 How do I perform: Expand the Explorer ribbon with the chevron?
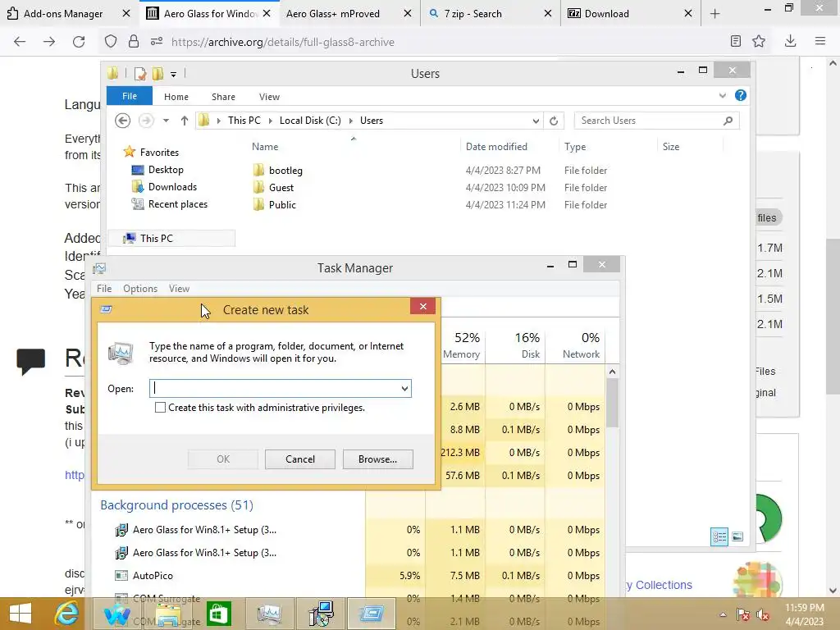[722, 95]
